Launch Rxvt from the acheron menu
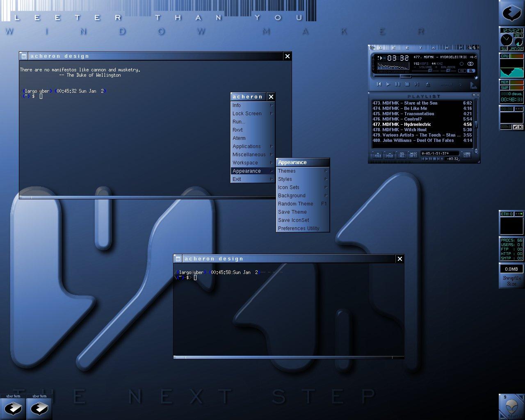This screenshot has height=420, width=525. (x=253, y=130)
